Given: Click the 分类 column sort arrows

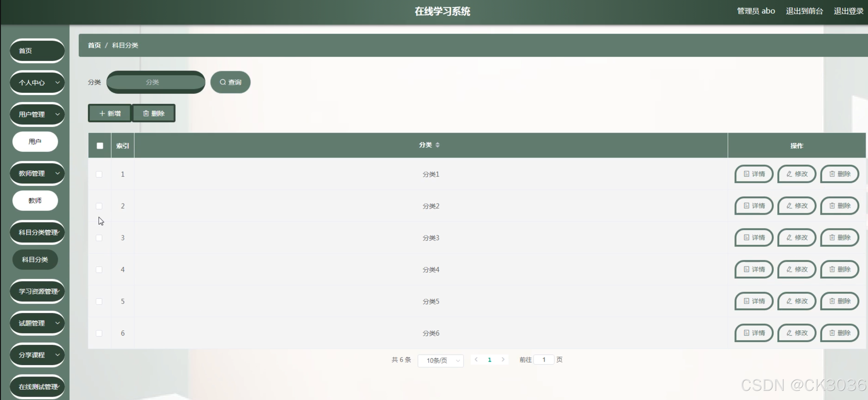Looking at the screenshot, I should tap(437, 145).
